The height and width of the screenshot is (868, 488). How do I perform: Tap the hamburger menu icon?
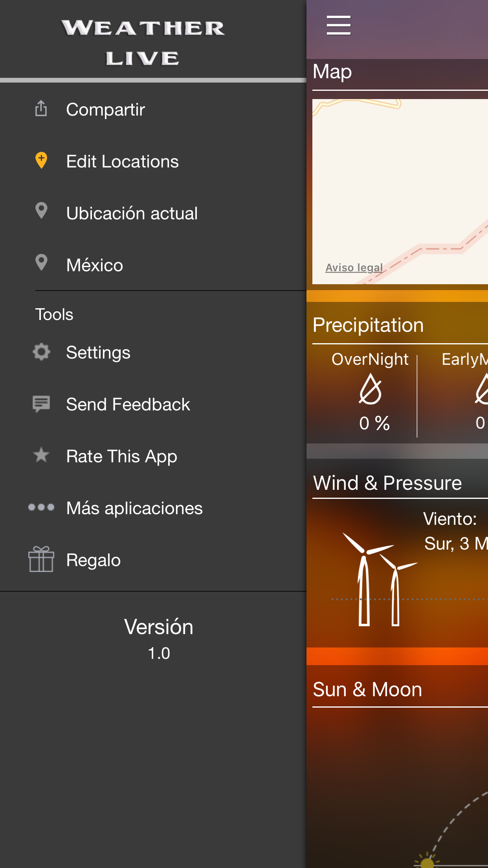click(338, 26)
